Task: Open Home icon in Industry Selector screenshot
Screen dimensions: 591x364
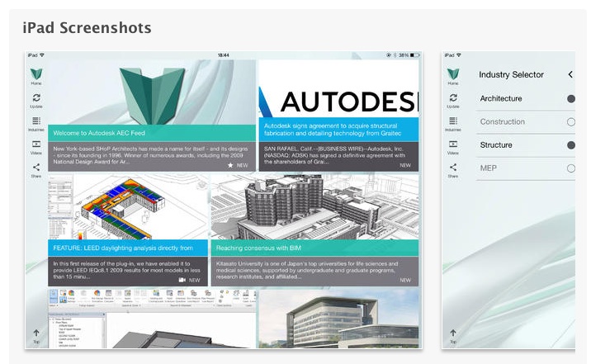Action: [x=453, y=74]
